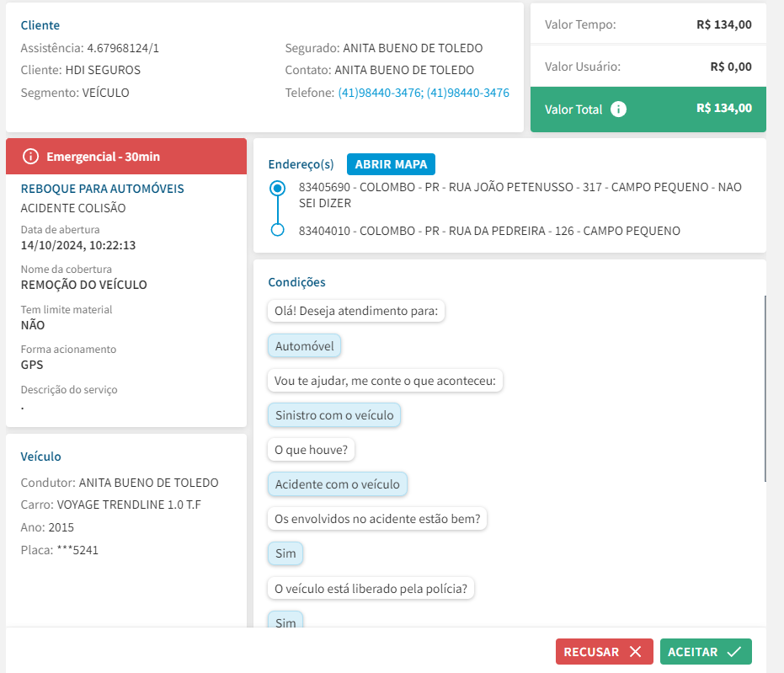
Task: Click the Assistência number 4.67968124/1
Action: 123,48
